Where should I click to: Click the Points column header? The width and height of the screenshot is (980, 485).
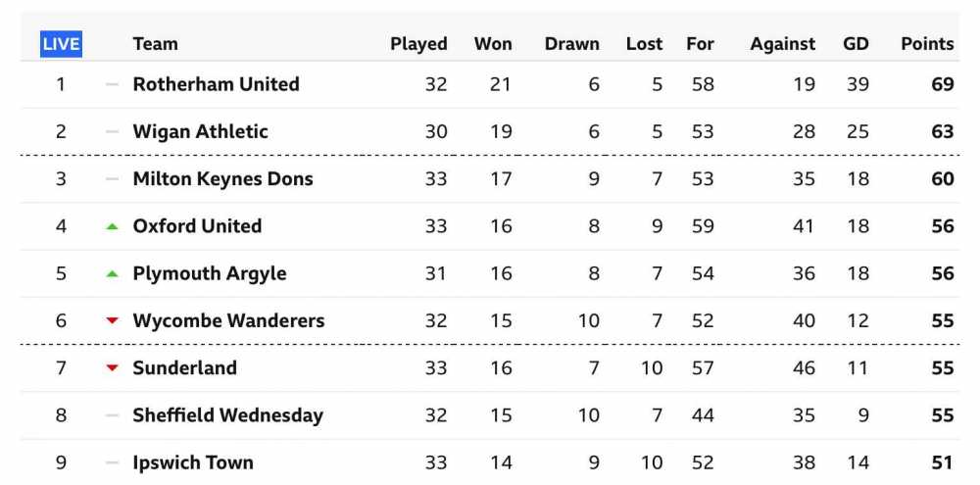click(927, 44)
